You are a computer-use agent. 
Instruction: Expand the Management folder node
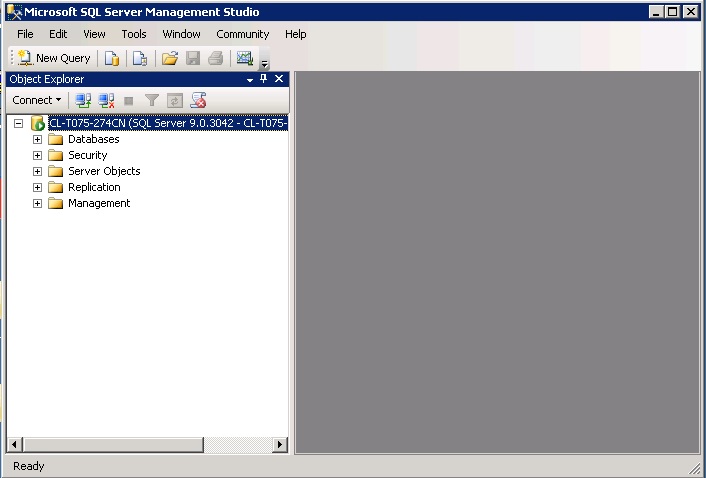pos(37,203)
